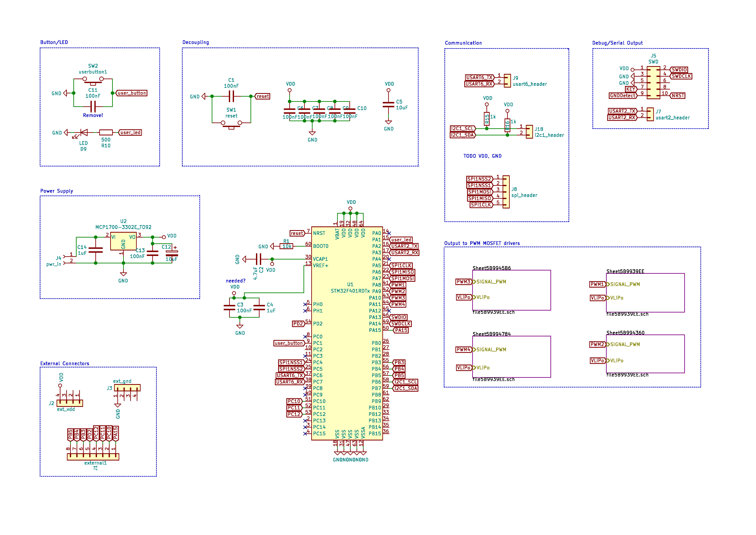Click the 'Decoupling' block title
756x535 pixels.
[x=196, y=42]
